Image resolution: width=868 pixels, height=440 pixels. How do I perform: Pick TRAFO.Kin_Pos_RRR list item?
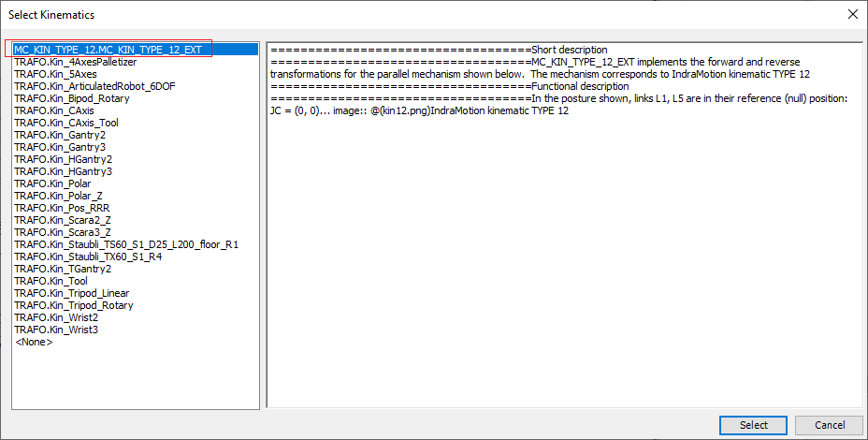[62, 208]
